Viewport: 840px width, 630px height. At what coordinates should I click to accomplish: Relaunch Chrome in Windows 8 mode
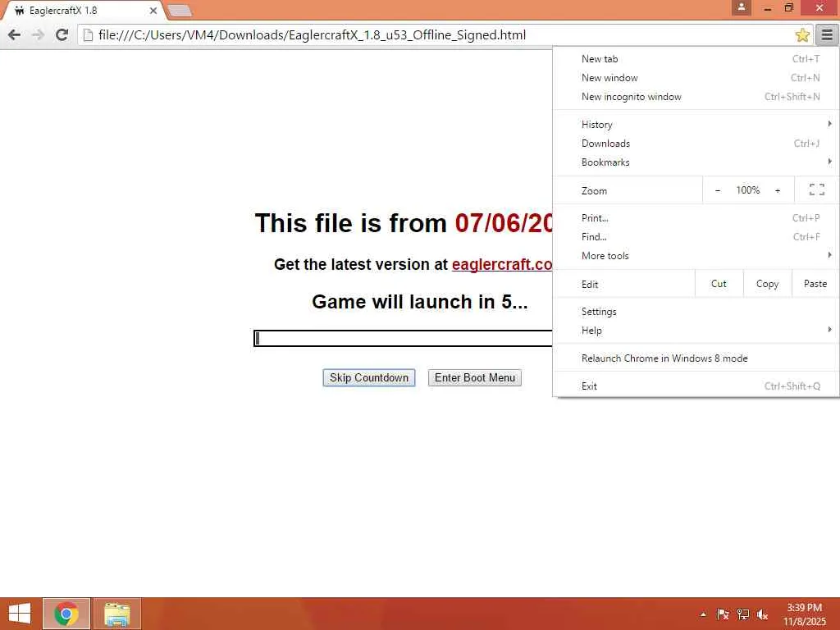696,358
